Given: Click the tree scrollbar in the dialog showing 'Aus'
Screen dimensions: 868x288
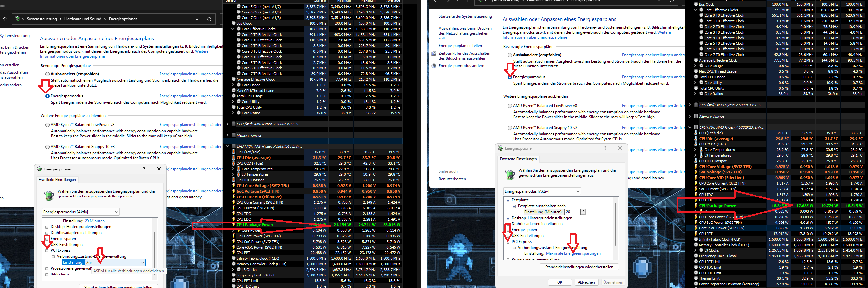Looking at the screenshot, I should [155, 249].
